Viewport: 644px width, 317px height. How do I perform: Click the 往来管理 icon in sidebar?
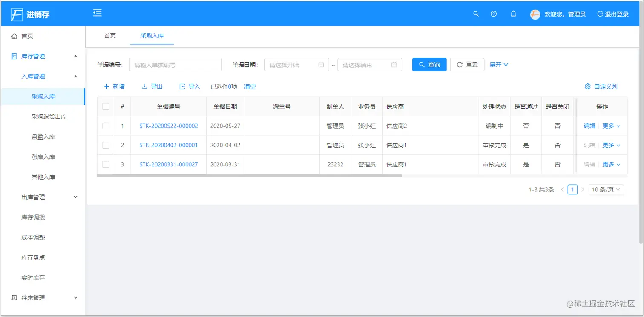point(14,298)
